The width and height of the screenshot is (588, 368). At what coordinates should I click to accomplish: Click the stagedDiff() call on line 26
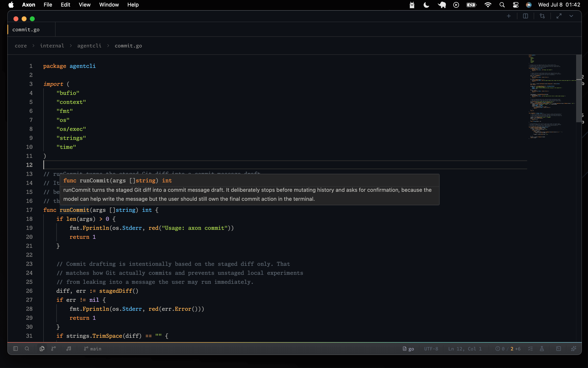click(x=119, y=291)
